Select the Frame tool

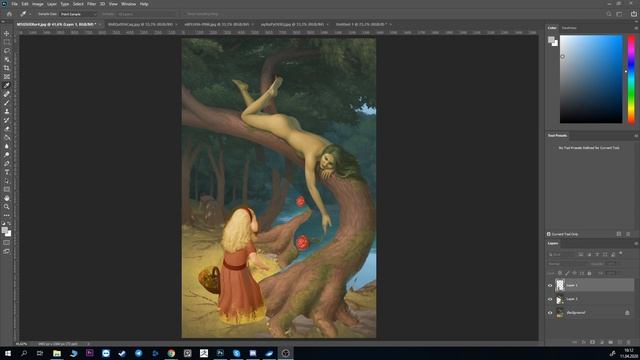coord(7,77)
